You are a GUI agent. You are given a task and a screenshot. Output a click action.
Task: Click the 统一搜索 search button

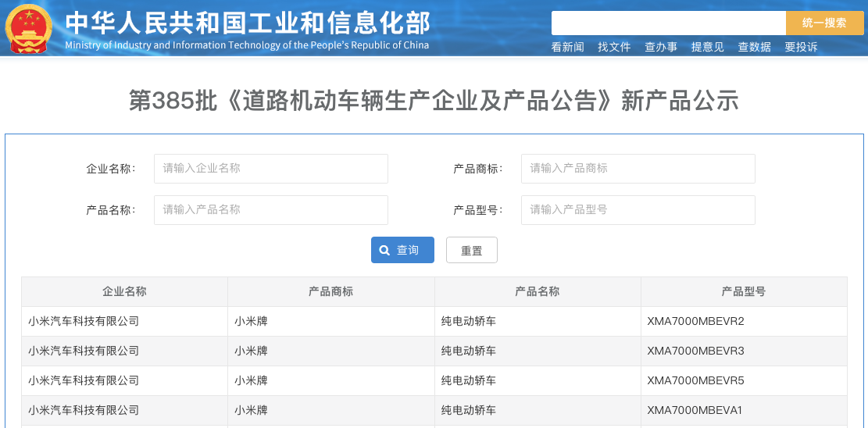tap(824, 23)
